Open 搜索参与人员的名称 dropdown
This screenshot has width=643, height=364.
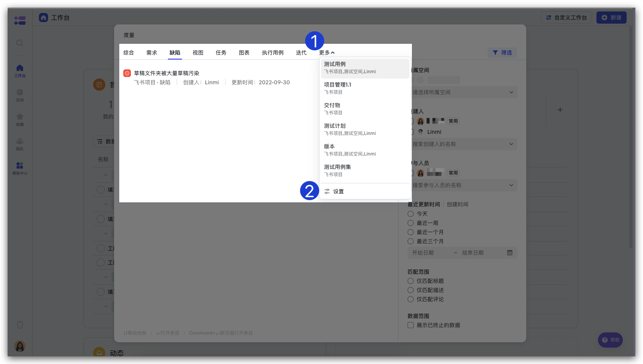463,185
